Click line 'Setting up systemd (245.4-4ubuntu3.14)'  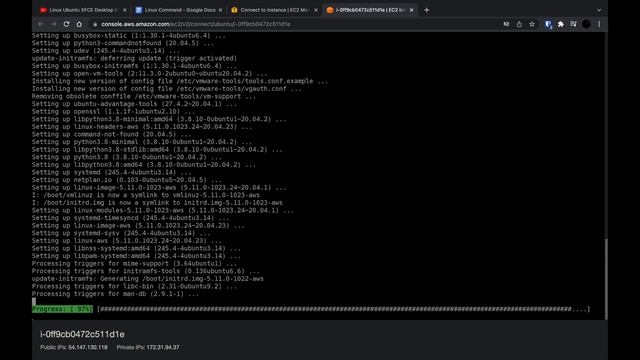tap(111, 172)
